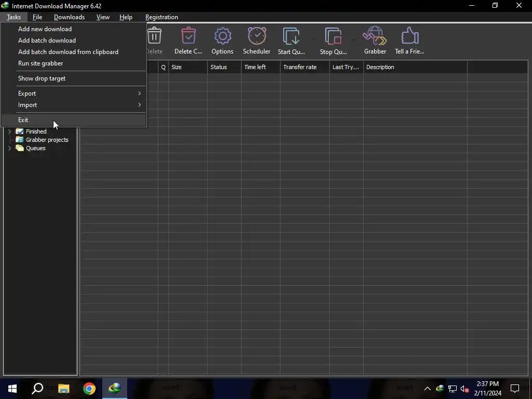Choose Add batch download
Image resolution: width=532 pixels, height=399 pixels.
point(74,41)
